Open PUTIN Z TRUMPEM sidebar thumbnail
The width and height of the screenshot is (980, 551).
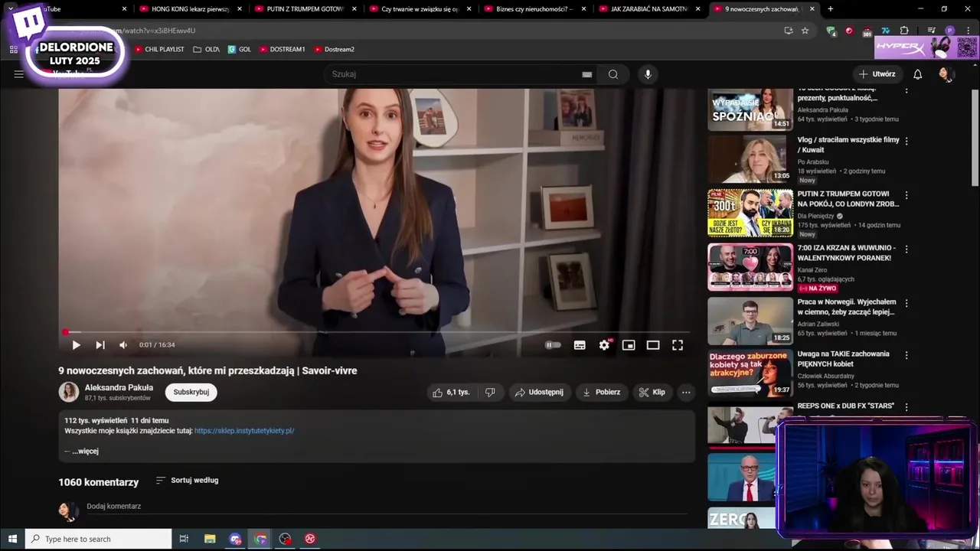(750, 213)
